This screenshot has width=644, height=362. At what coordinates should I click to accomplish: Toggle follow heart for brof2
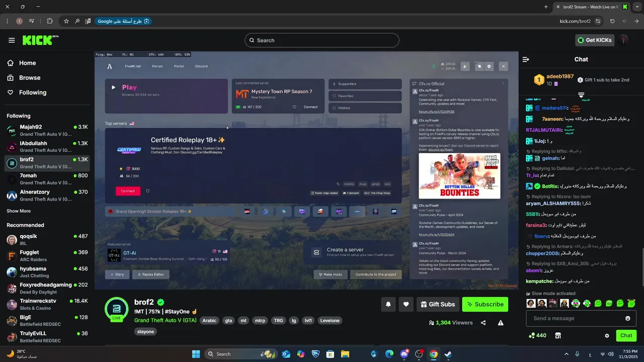[x=406, y=304]
